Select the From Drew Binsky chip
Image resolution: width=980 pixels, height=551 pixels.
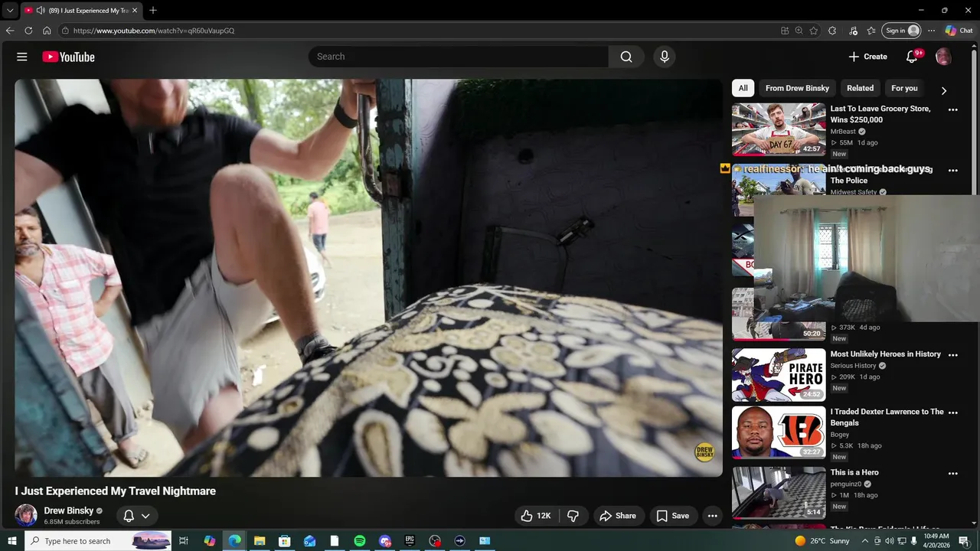pyautogui.click(x=797, y=88)
